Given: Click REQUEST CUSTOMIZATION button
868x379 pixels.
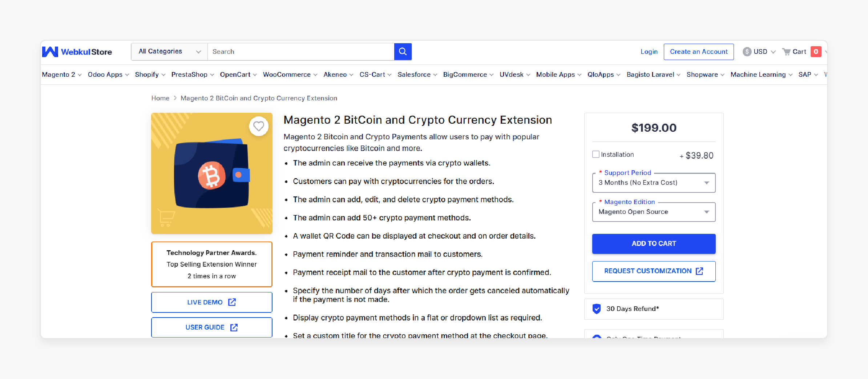Looking at the screenshot, I should [654, 271].
